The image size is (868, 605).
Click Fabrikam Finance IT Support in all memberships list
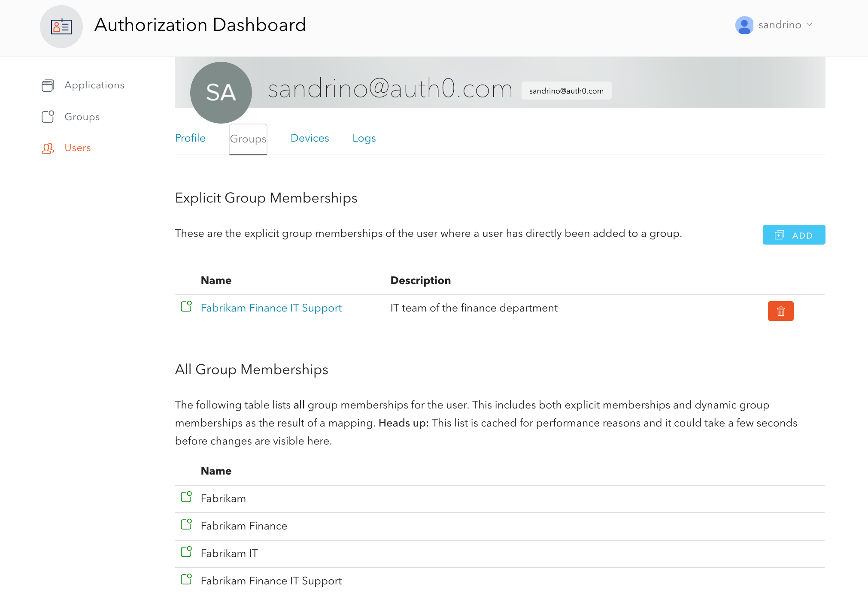[x=271, y=581]
